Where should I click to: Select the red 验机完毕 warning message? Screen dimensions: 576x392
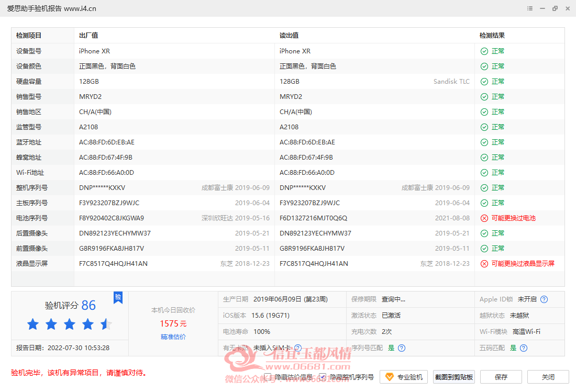click(80, 373)
